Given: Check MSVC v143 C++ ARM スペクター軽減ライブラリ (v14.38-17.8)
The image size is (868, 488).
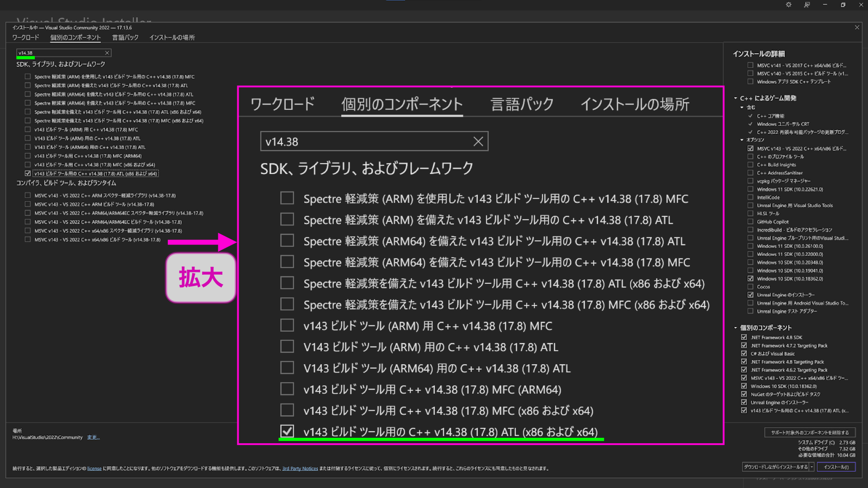Looking at the screenshot, I should pos(28,195).
